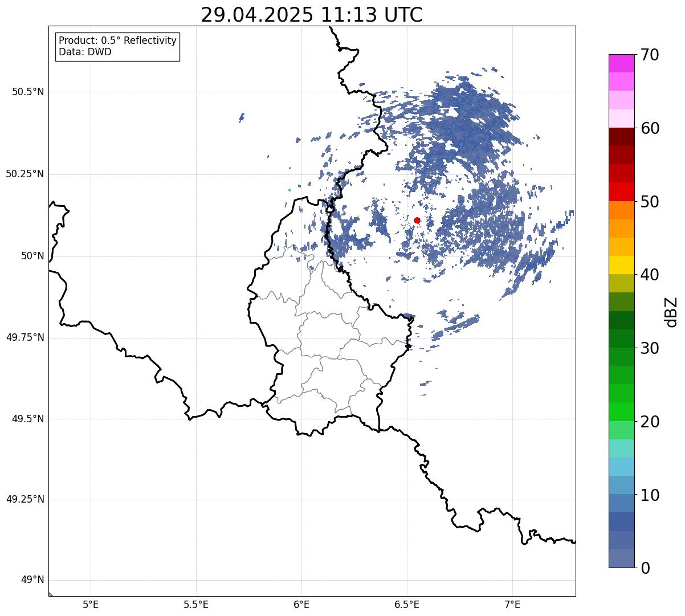Click the title '29.04.2025 11:13 UTC'
The image size is (685, 616).
[x=312, y=14]
